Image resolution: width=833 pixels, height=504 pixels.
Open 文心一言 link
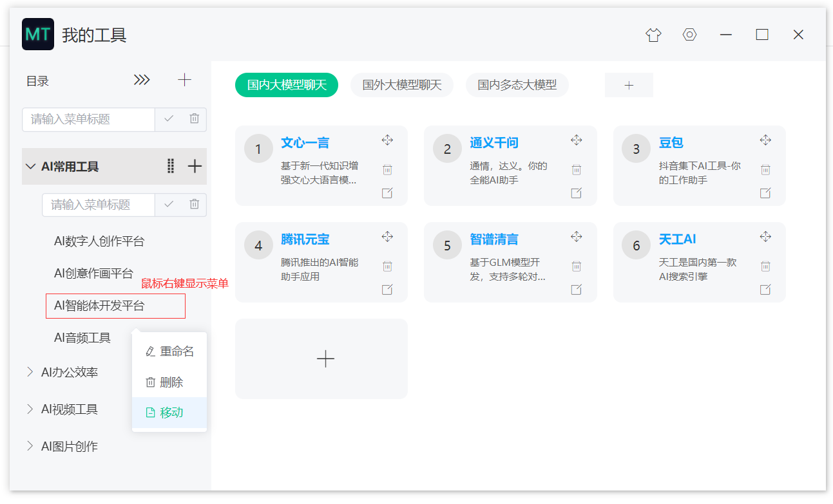click(305, 143)
